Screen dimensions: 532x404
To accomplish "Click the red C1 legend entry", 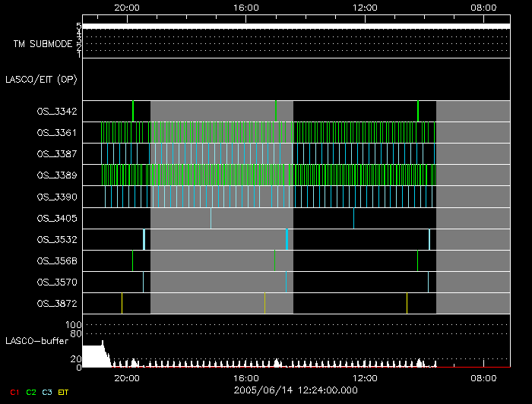I will tap(14, 392).
